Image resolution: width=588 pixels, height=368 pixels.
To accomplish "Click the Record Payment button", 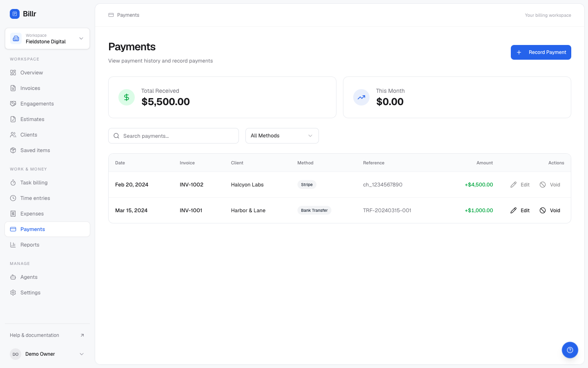I will click(x=541, y=52).
